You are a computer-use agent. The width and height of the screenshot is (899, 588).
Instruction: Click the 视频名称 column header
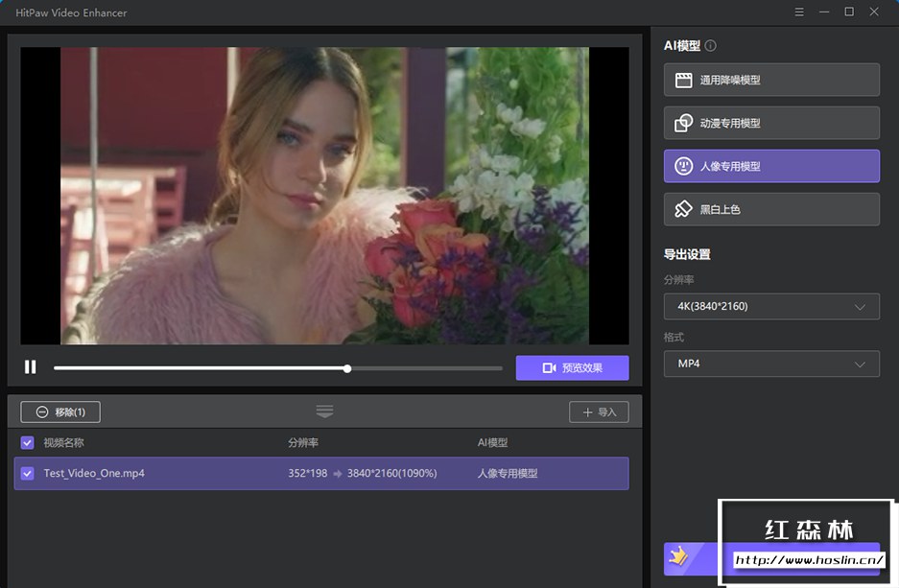(63, 442)
